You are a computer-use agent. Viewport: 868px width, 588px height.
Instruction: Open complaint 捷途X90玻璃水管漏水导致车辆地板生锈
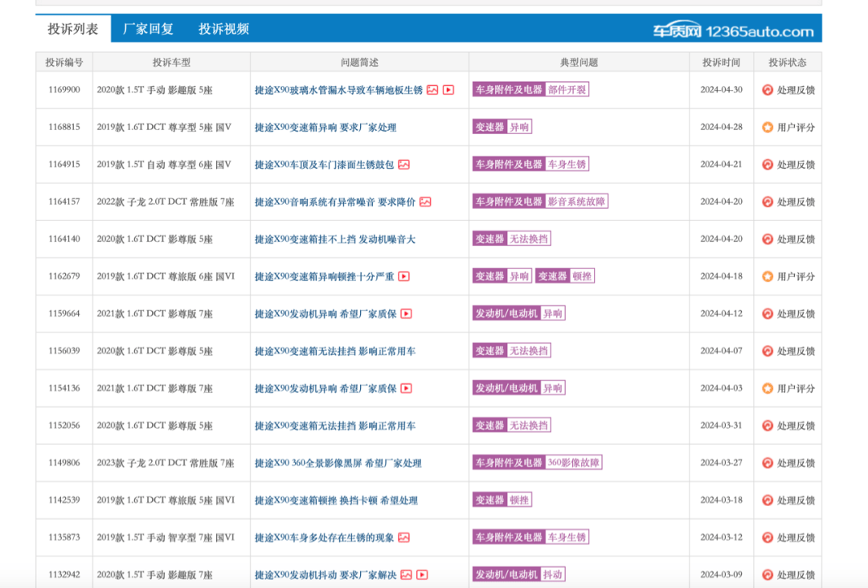click(338, 90)
